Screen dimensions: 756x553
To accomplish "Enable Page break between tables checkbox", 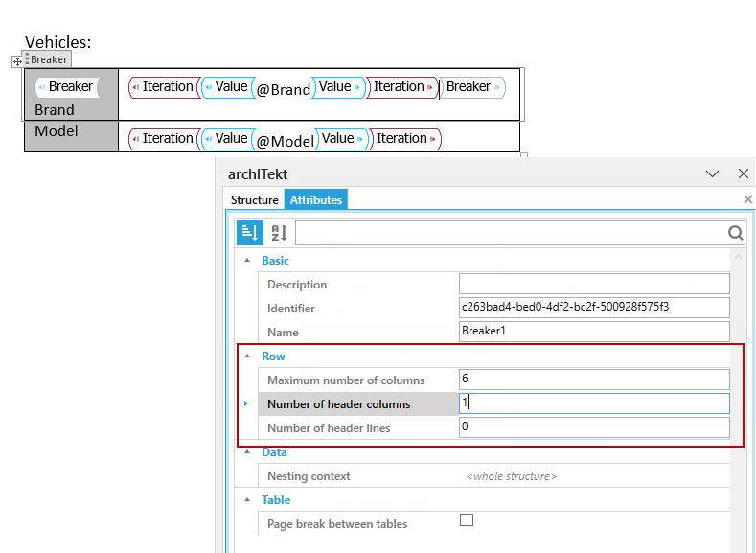I will coord(467,519).
